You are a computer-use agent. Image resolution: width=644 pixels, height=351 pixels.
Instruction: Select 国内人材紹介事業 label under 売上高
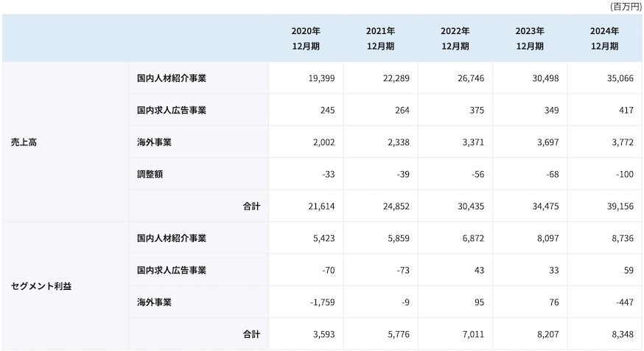[x=172, y=78]
